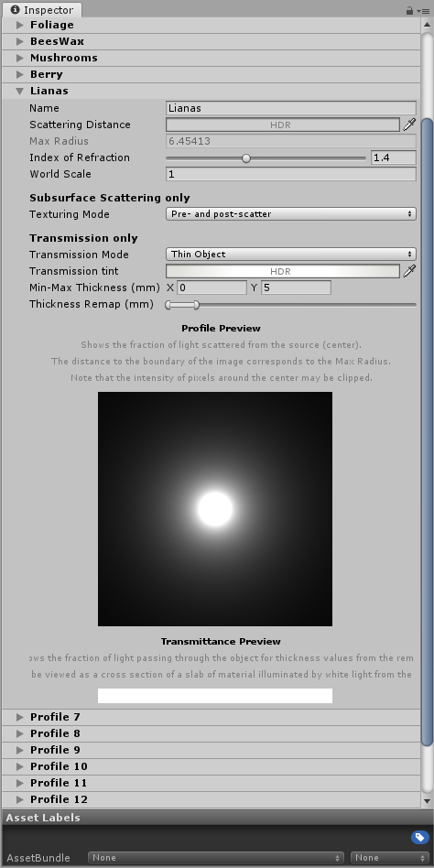Pick Scattering Distance color with eyedropper

(409, 125)
